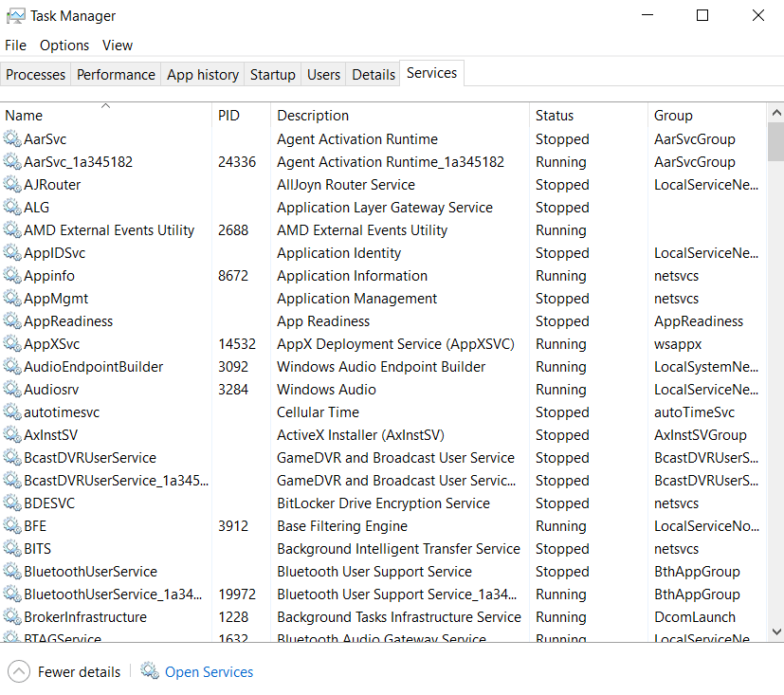The width and height of the screenshot is (784, 695).
Task: Click the vertical scrollbar thumb
Action: point(775,142)
